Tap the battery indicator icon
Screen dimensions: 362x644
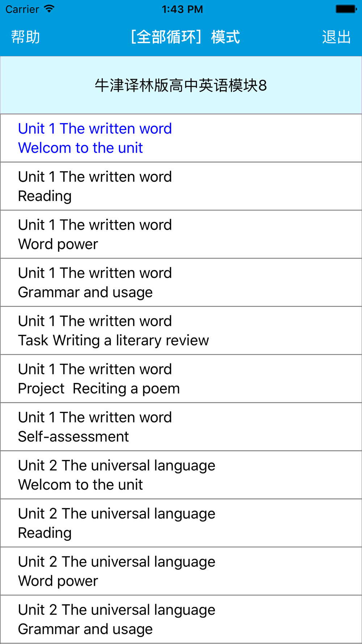(x=346, y=9)
